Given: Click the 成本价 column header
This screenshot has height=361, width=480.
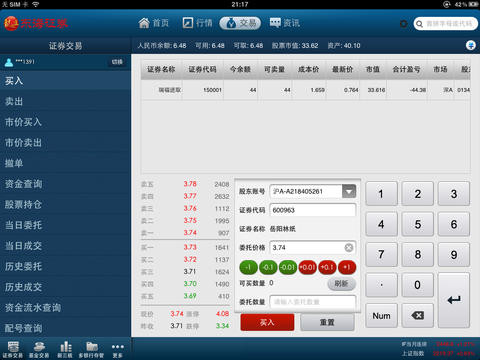Looking at the screenshot, I should tap(308, 69).
